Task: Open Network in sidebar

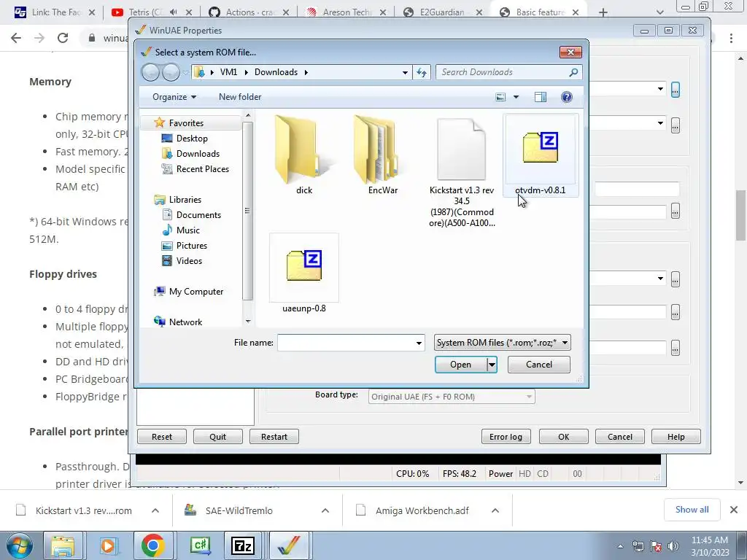Action: tap(185, 322)
